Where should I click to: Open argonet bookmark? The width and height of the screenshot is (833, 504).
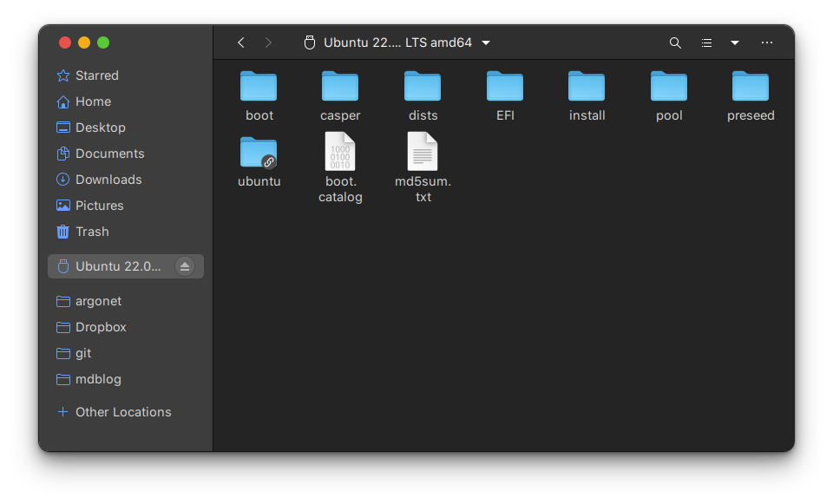(126, 301)
